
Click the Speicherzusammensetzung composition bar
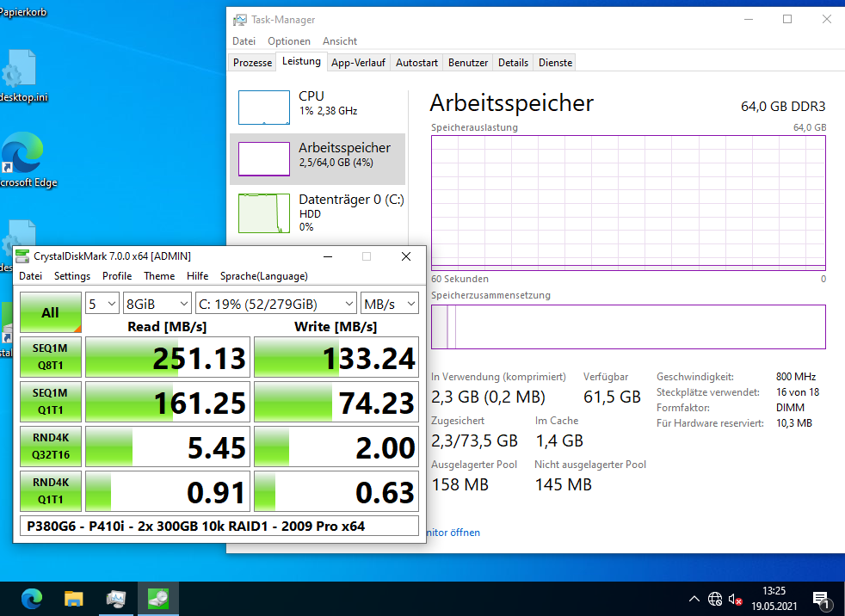(628, 327)
